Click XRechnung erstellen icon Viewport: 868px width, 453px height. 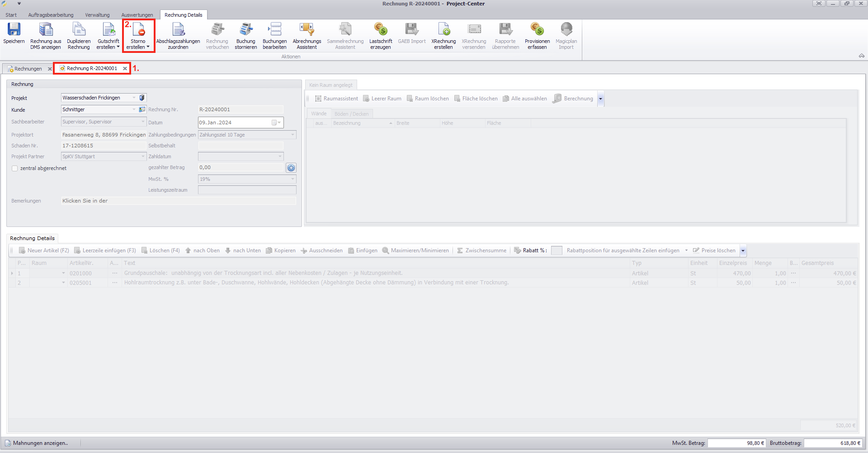[x=443, y=29]
